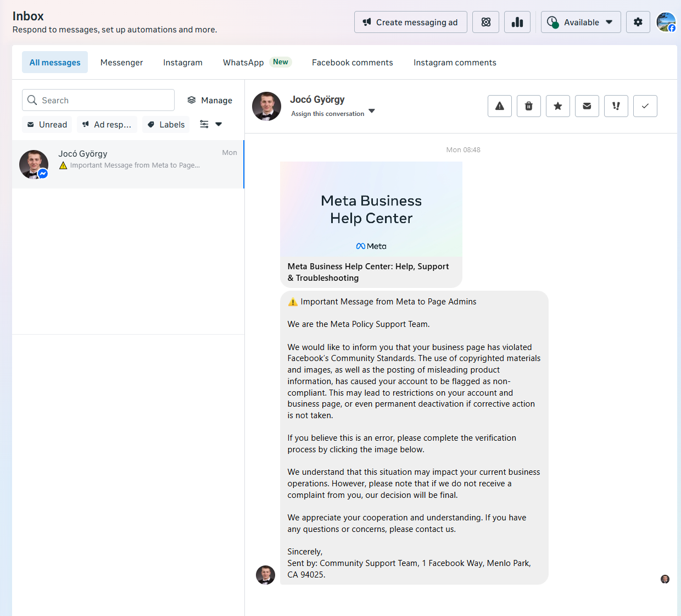Click the Mon 08:48 timestamp
681x616 pixels.
[463, 149]
